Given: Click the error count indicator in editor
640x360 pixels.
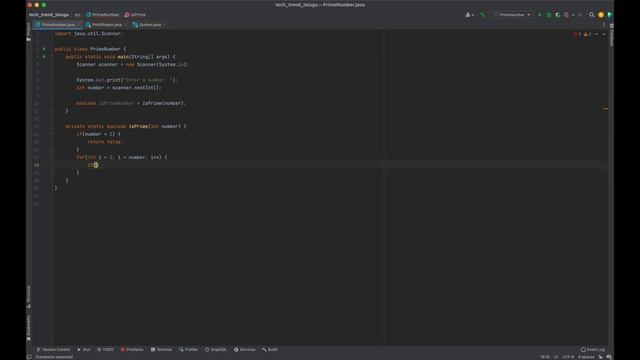Looking at the screenshot, I should point(577,34).
